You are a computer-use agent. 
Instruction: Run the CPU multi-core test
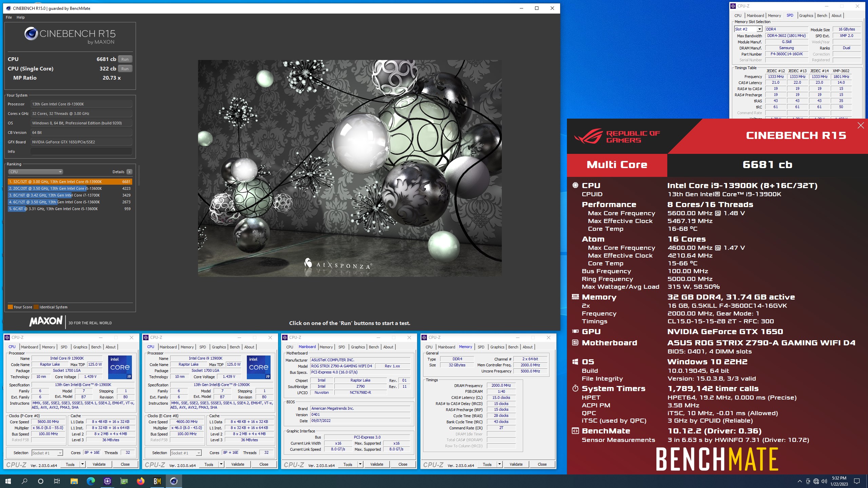pyautogui.click(x=125, y=59)
